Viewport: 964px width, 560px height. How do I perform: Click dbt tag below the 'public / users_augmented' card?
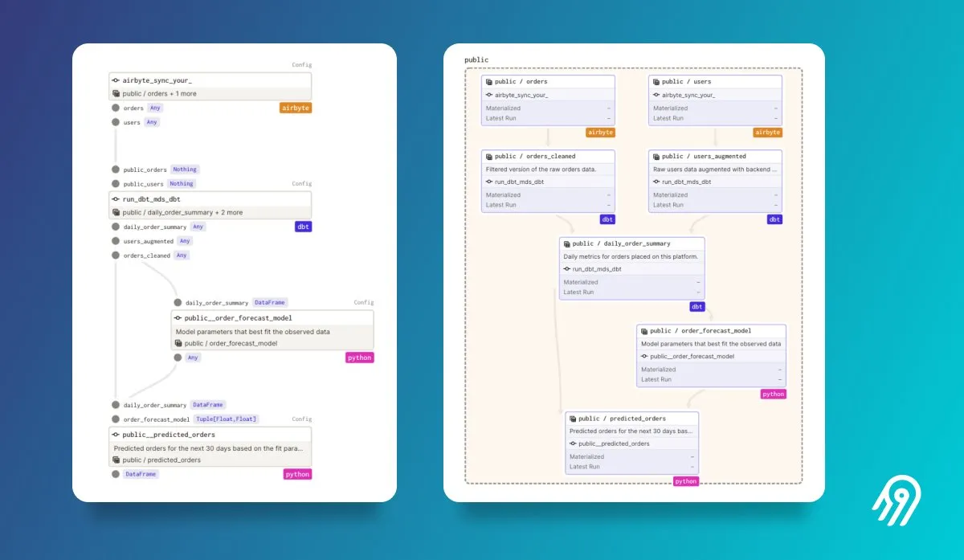point(774,219)
